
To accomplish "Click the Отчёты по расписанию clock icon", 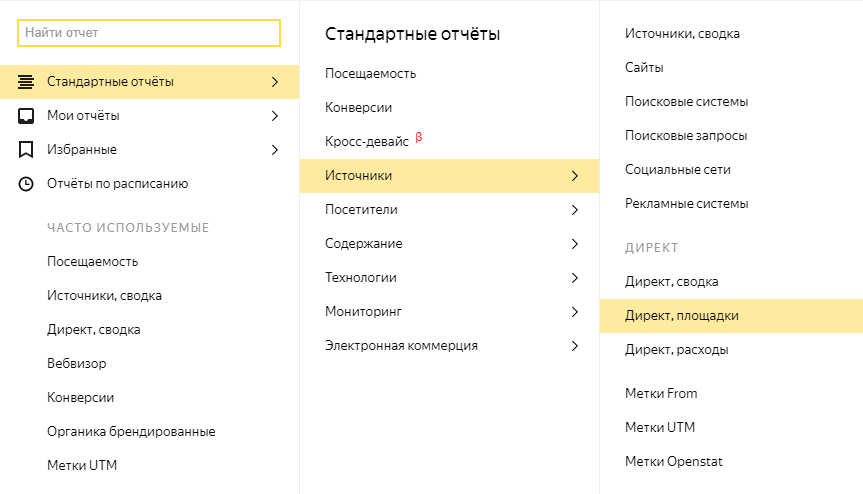I will pos(26,184).
